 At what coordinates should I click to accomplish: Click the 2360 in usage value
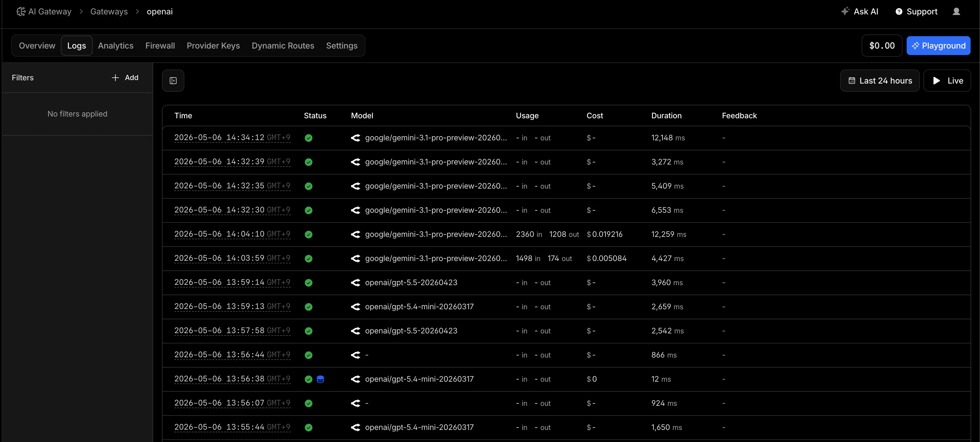point(529,235)
